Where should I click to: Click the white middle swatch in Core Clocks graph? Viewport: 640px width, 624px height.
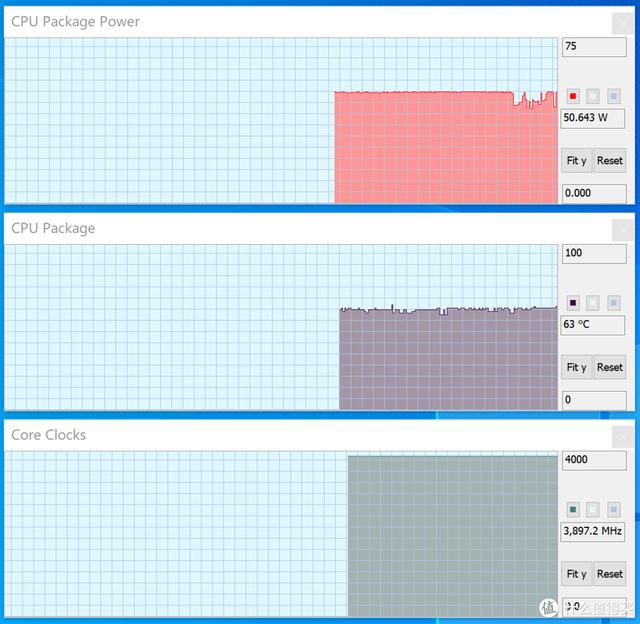click(593, 509)
